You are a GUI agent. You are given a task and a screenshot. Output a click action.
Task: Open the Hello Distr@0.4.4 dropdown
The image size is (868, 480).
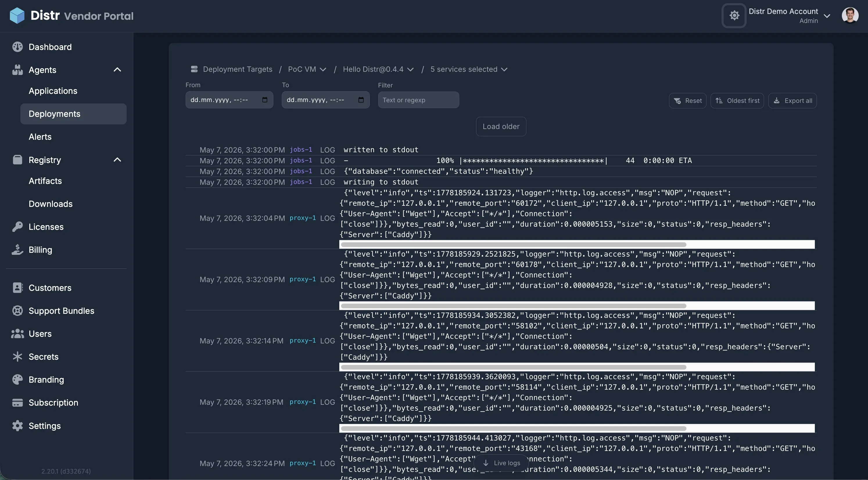[378, 69]
